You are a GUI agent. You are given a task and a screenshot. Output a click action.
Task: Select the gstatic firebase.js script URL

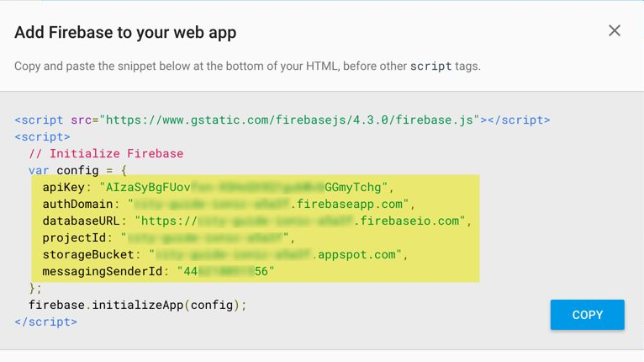(289, 120)
